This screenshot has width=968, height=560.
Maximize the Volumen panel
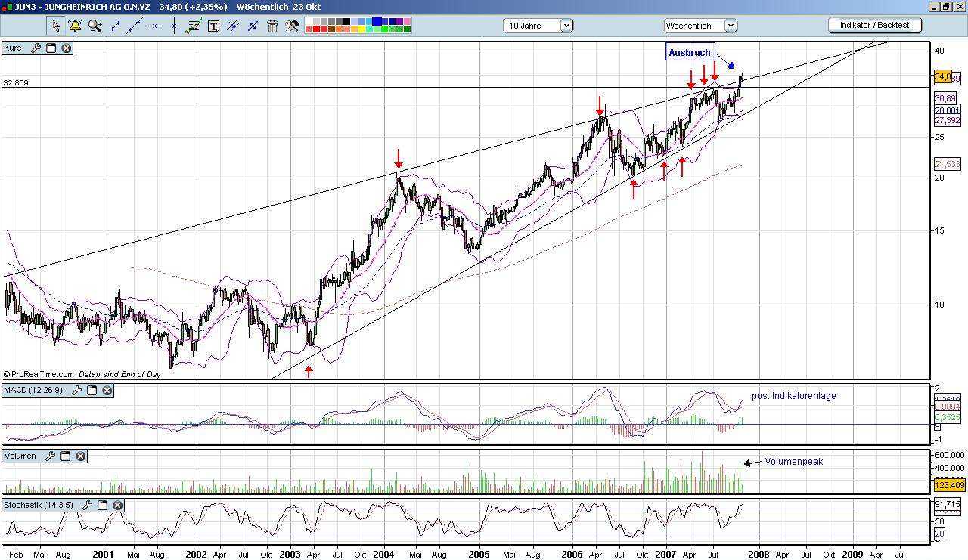click(65, 456)
